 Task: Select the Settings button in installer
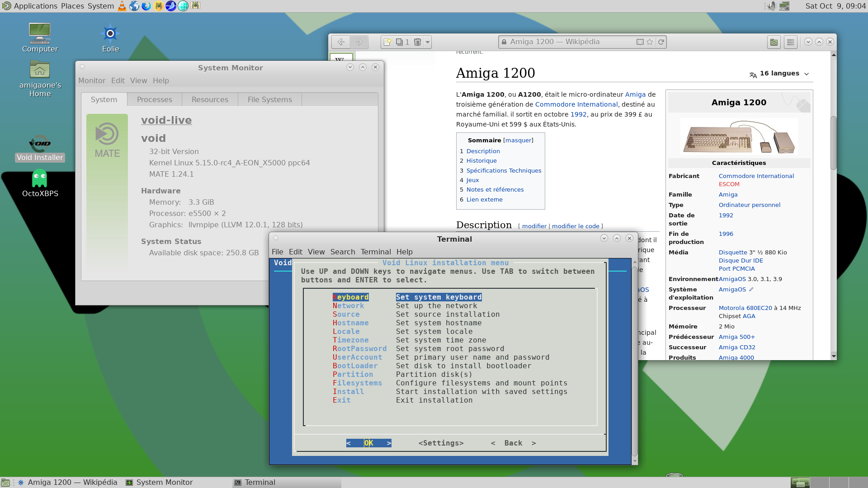coord(441,443)
